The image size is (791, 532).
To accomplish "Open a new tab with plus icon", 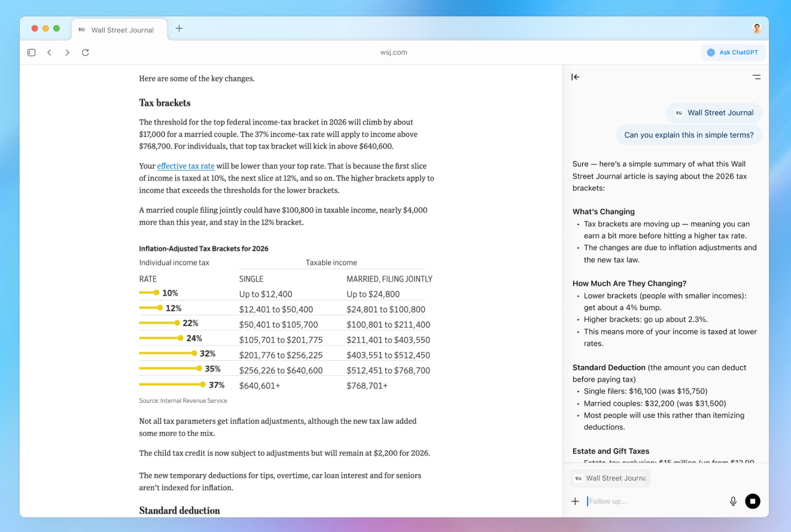I will click(179, 29).
